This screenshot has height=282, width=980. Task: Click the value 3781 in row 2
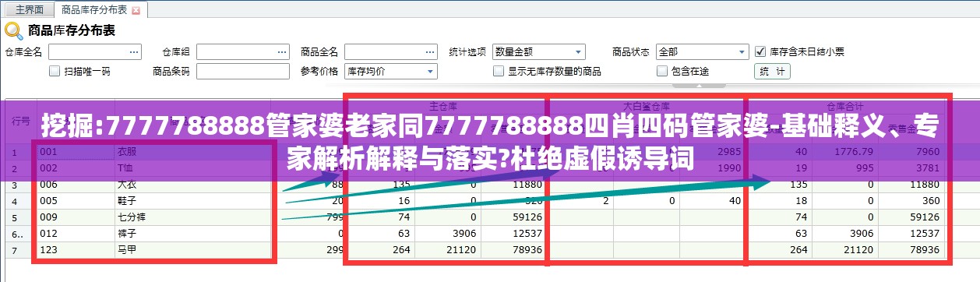[x=928, y=167]
